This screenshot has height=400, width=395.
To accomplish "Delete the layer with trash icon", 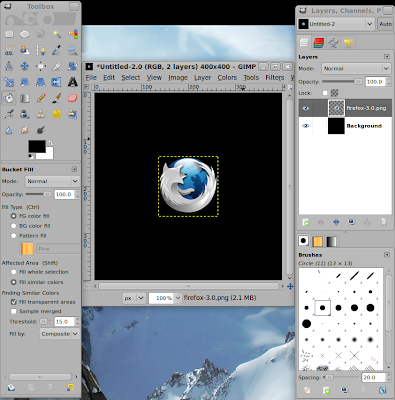I will point(384,222).
